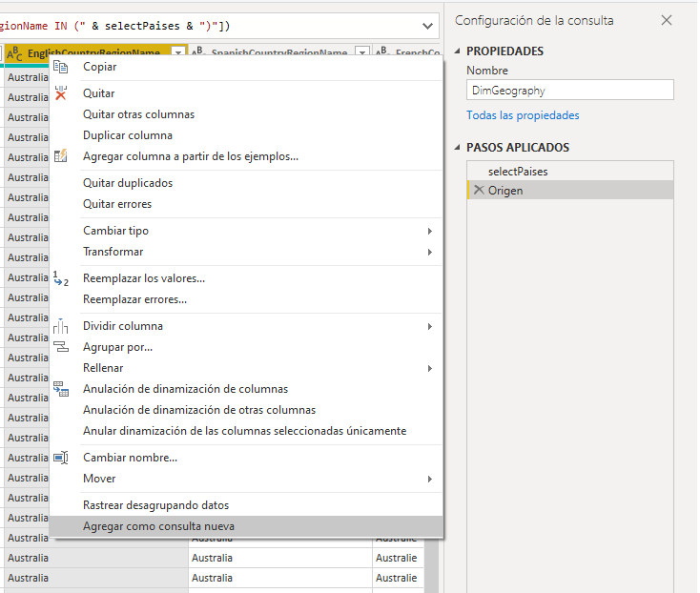Select the Origen applied step

570,191
